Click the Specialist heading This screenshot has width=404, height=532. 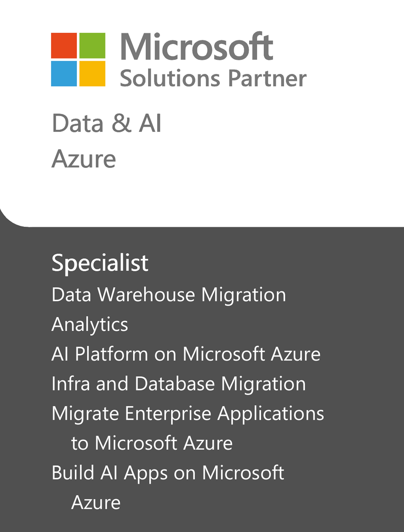pos(100,263)
